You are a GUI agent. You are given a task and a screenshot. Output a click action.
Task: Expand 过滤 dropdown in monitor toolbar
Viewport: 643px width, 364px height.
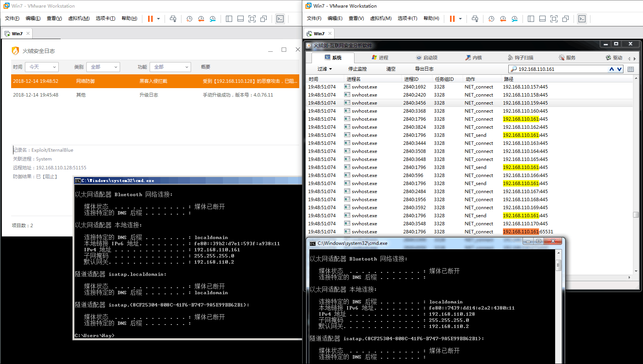coord(325,69)
